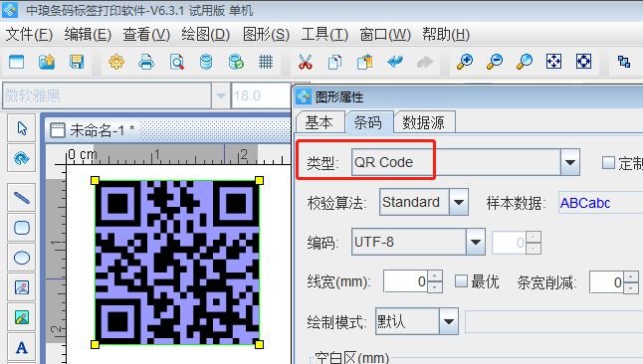Copy the selected object
The height and width of the screenshot is (364, 643).
pos(335,62)
